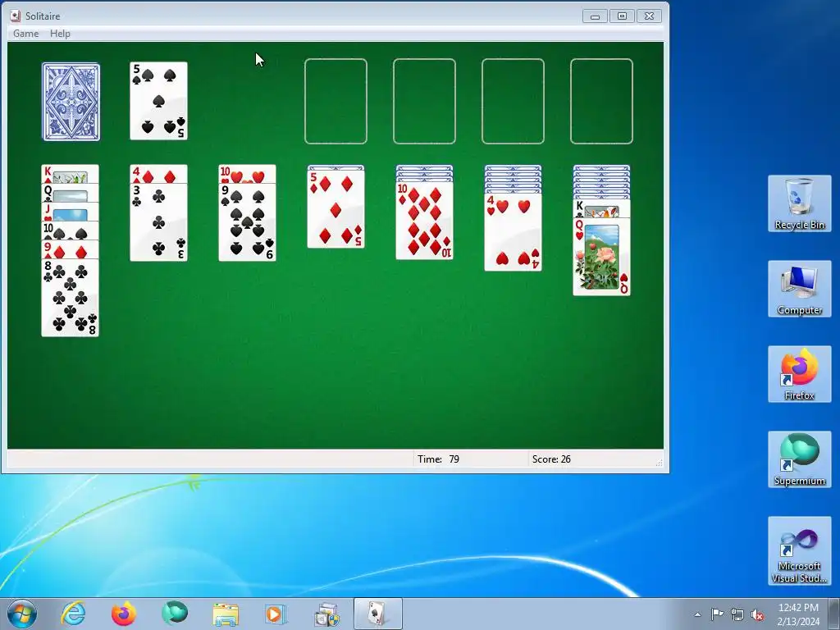Viewport: 840px width, 630px height.
Task: Select the 10 of spades in first column
Action: (71, 231)
